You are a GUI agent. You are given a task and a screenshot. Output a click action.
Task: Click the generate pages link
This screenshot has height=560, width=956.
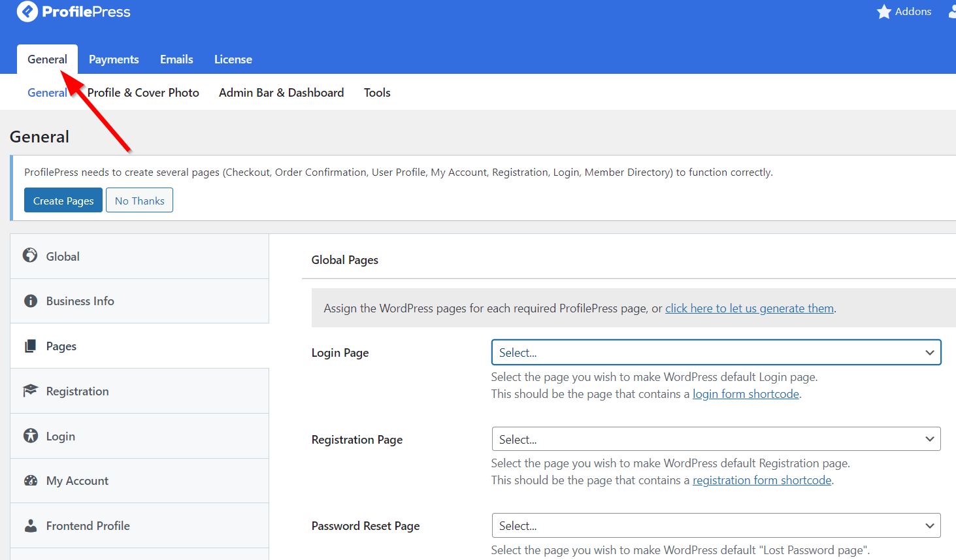pyautogui.click(x=750, y=308)
